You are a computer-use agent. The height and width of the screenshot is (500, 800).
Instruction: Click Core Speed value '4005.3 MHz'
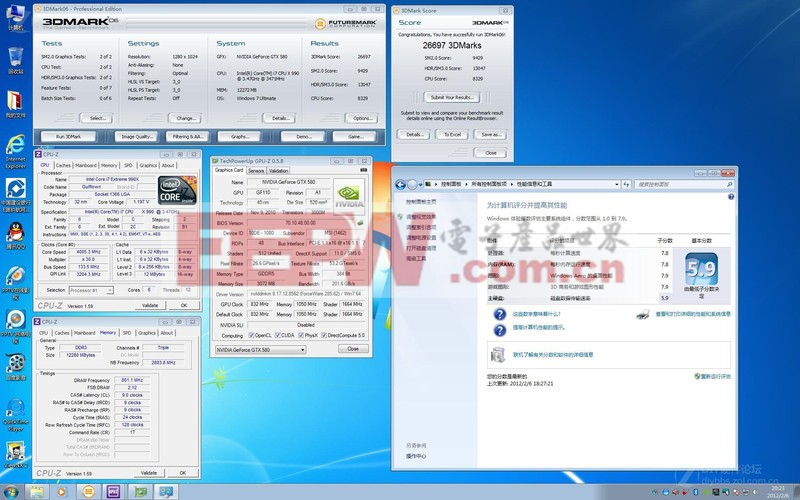(88, 252)
